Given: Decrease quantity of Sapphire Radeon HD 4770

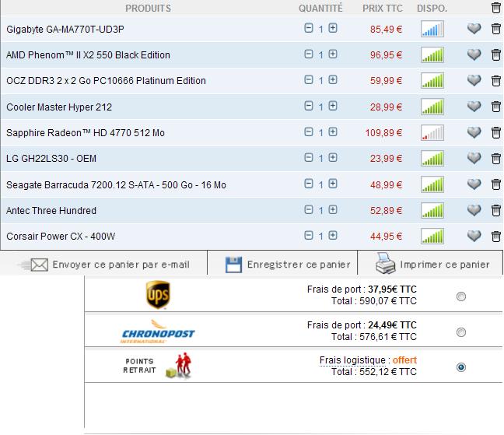Looking at the screenshot, I should point(309,132).
